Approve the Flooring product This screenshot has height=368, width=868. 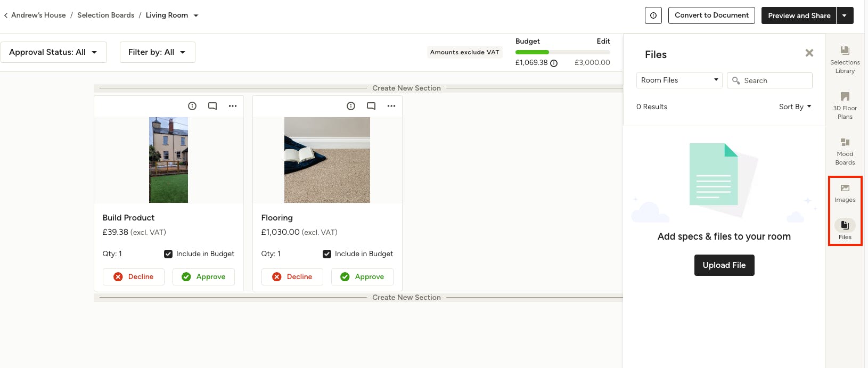tap(362, 277)
